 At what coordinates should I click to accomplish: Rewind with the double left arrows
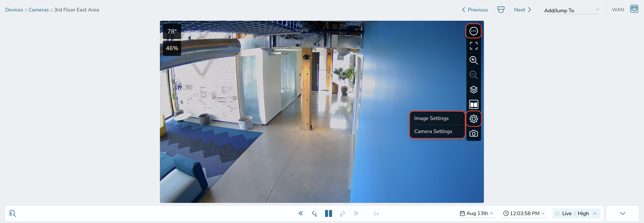(300, 214)
